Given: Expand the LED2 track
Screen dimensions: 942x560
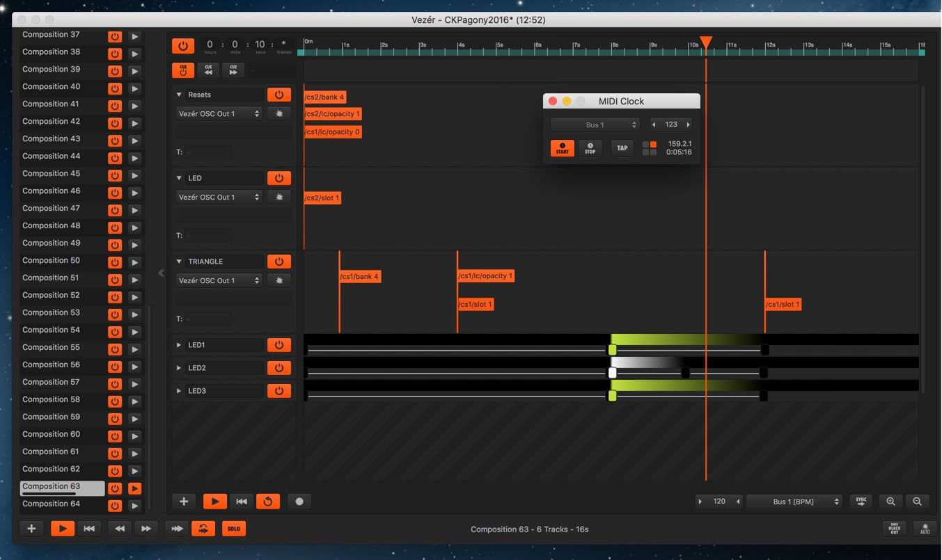Looking at the screenshot, I should [x=179, y=368].
